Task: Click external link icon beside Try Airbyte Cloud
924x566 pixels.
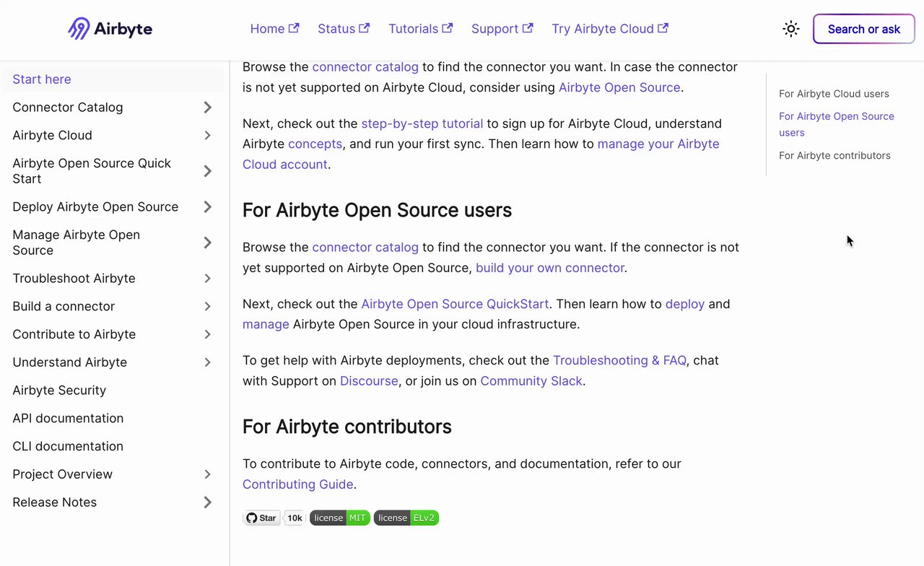Action: click(663, 28)
